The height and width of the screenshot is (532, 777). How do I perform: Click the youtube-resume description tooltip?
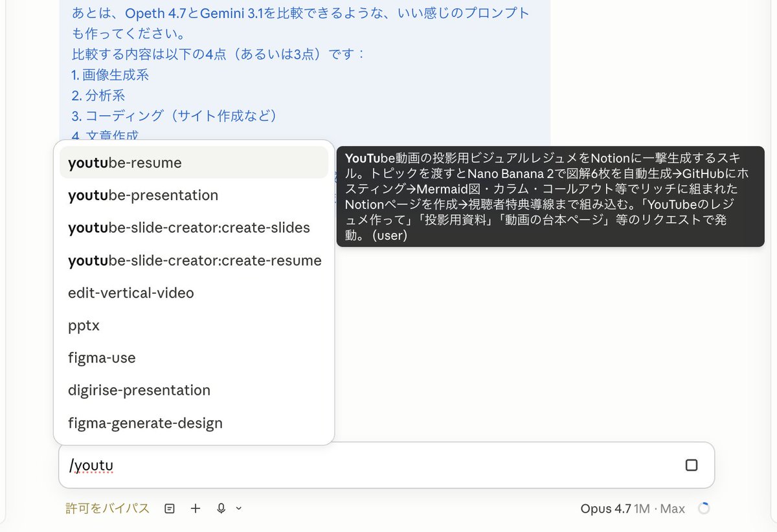(550, 197)
